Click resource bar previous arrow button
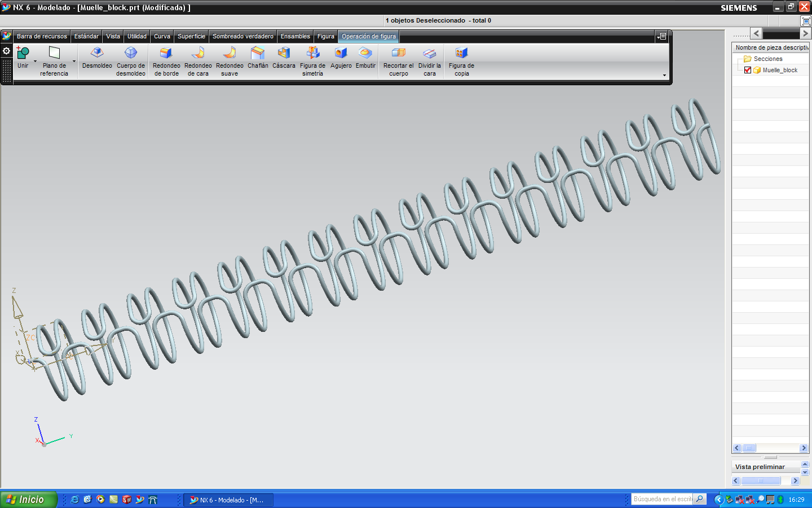Image resolution: width=812 pixels, height=508 pixels. point(756,33)
